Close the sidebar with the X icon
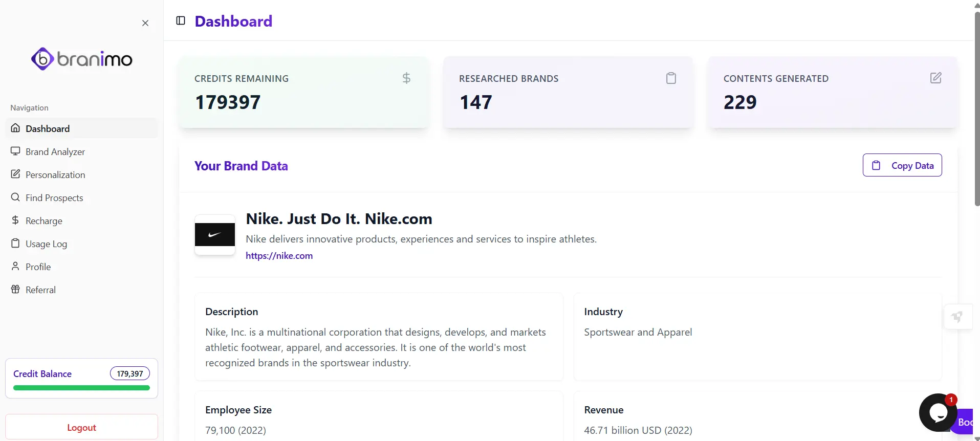Viewport: 980px width, 441px height. click(x=145, y=23)
